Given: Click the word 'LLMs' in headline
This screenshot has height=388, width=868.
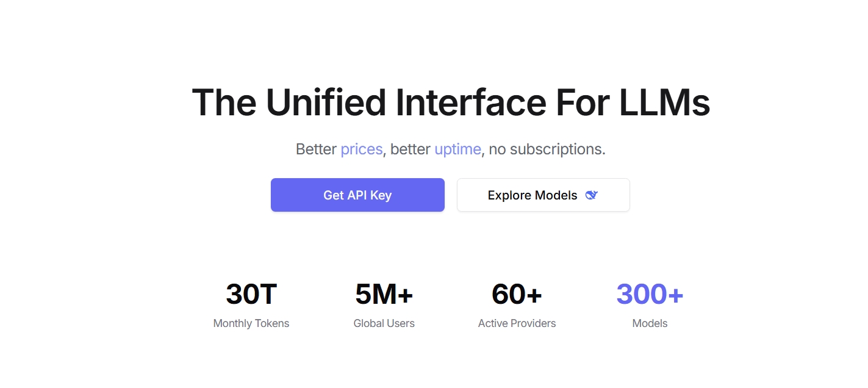Looking at the screenshot, I should [x=664, y=102].
